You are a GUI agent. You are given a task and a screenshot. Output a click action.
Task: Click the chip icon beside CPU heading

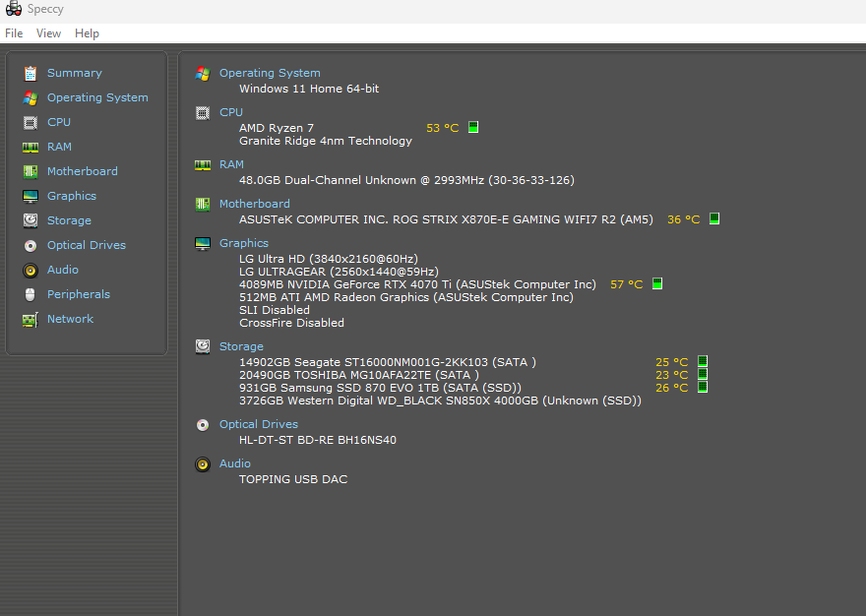coord(203,113)
